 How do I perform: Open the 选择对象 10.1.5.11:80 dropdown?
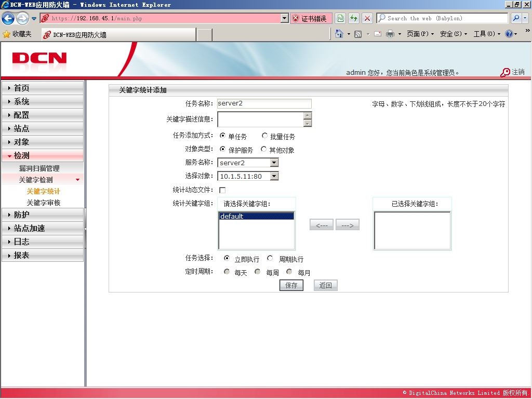tap(248, 176)
